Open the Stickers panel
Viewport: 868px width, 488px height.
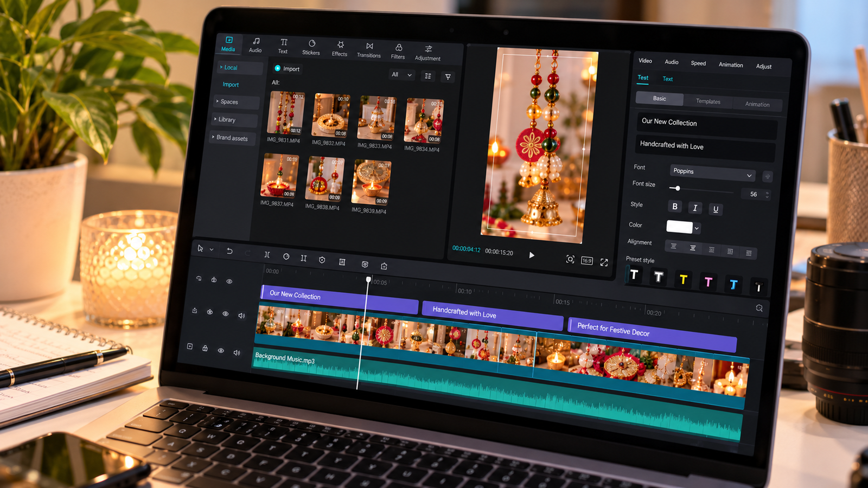[x=311, y=48]
